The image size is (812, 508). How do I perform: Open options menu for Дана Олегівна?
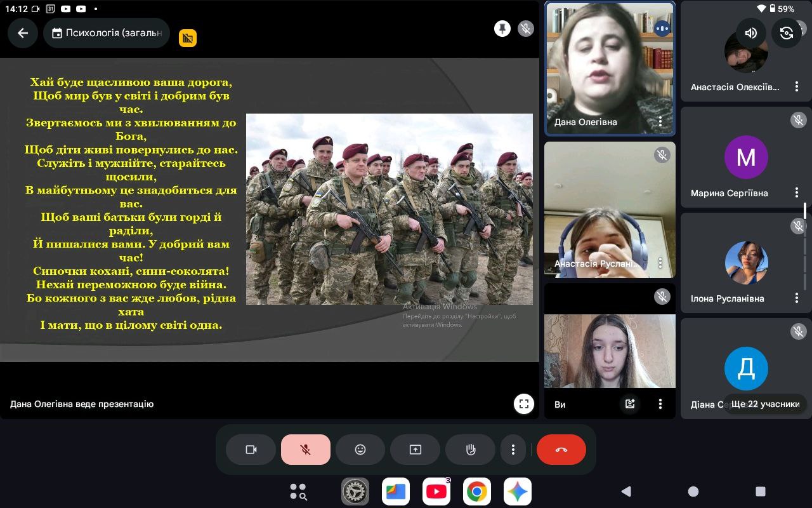tap(660, 121)
